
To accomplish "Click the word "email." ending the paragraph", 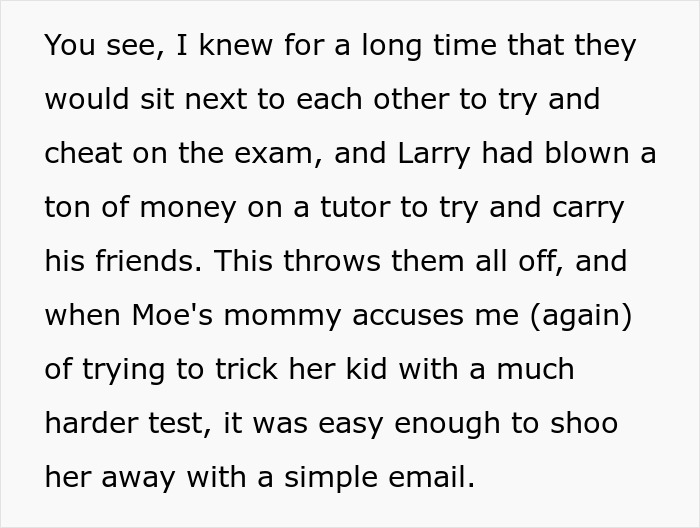I will (432, 477).
